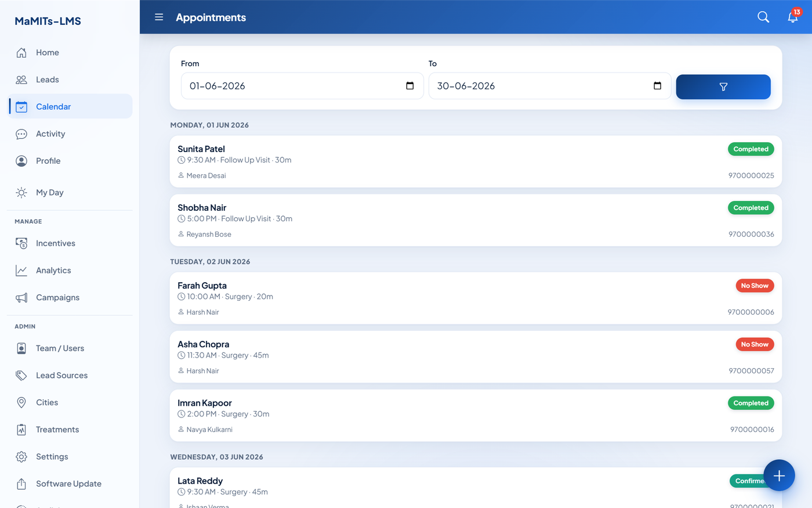
Task: Select Asha Chopra appointment name
Action: tap(203, 344)
